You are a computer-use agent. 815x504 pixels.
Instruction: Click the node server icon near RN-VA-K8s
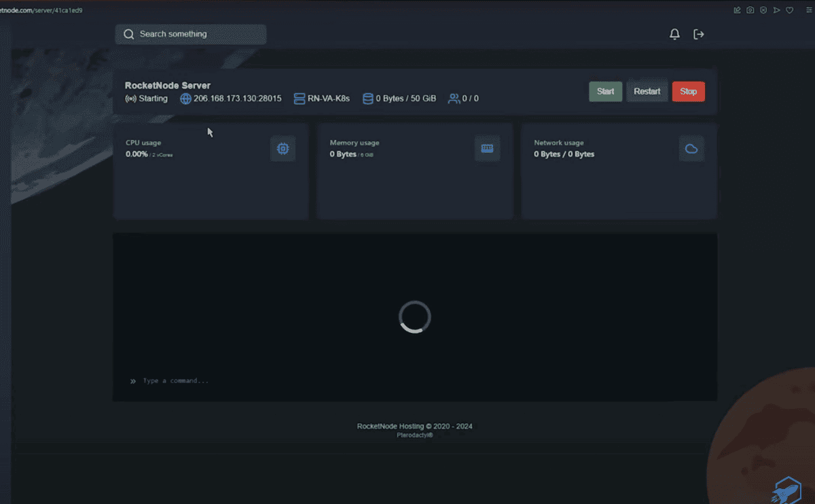pyautogui.click(x=300, y=98)
